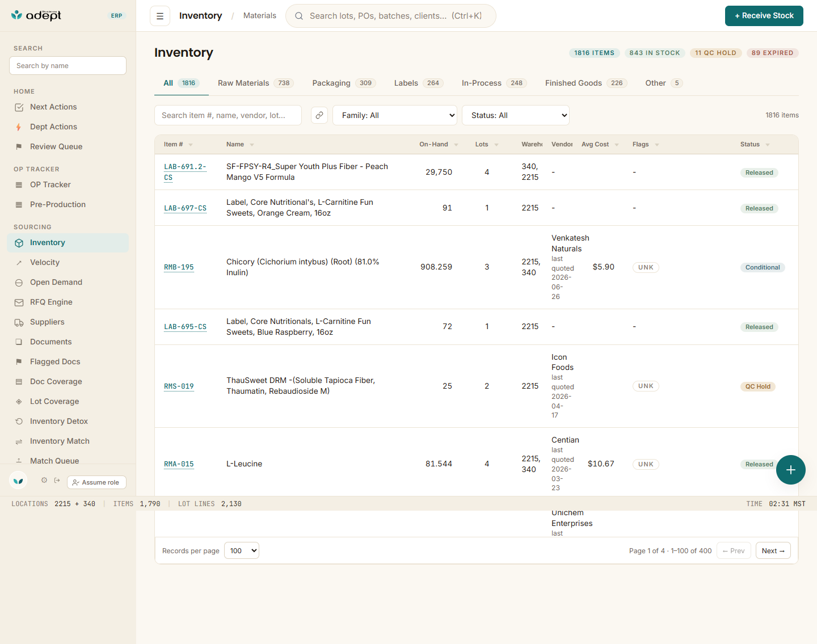Open Dept Actions lightning icon
This screenshot has width=817, height=644.
(19, 127)
